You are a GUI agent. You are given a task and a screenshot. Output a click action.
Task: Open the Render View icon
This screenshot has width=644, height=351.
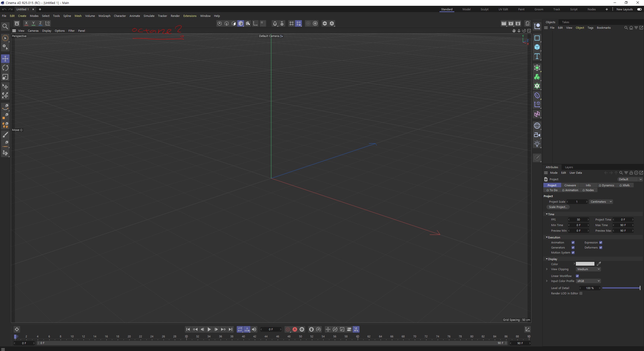(x=504, y=23)
